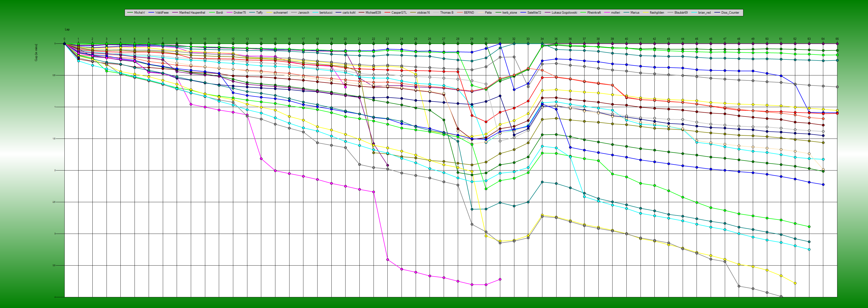Click lap number 29 on the top axis
This screenshot has width=868, height=308.
[472, 39]
